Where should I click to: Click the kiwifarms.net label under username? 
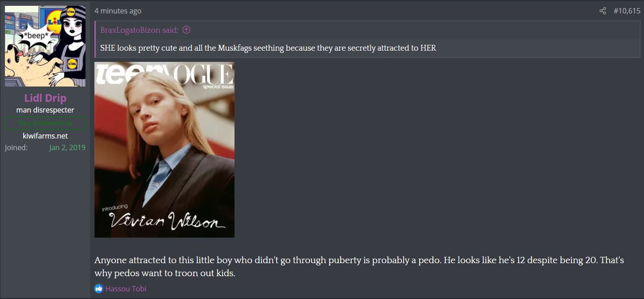45,136
